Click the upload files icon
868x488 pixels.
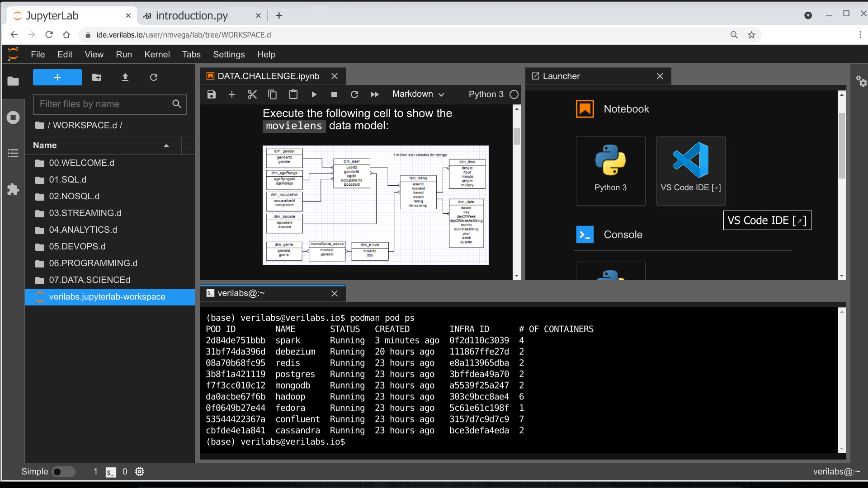[x=125, y=77]
